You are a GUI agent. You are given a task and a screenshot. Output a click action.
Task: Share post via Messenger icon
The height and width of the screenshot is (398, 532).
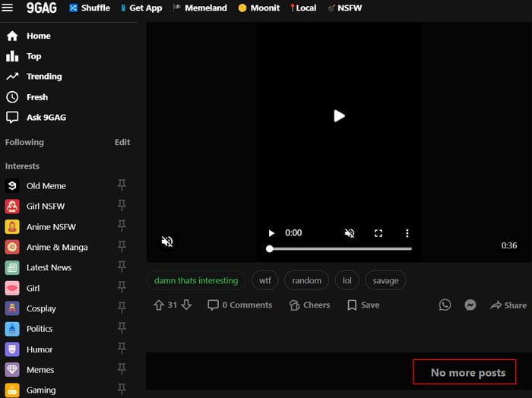point(470,305)
